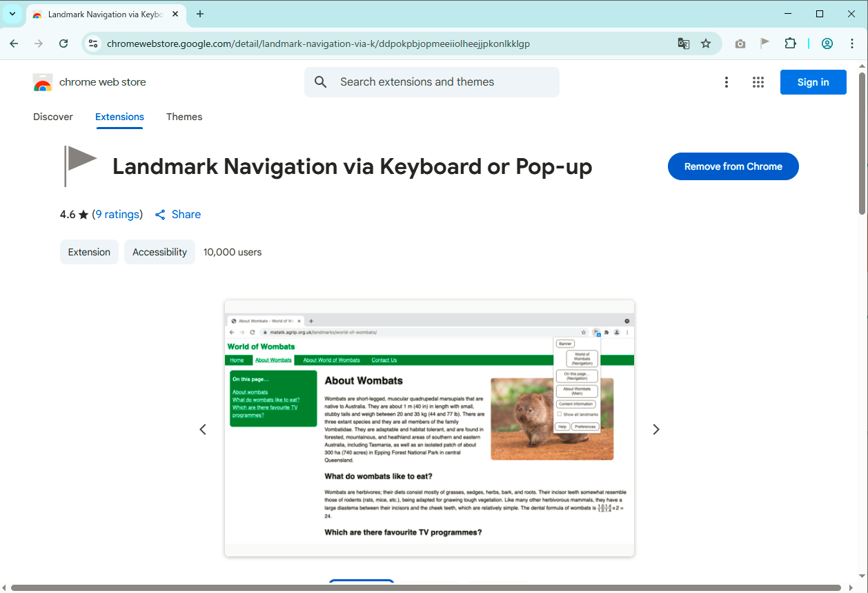
Task: Open the 9 ratings link
Action: pyautogui.click(x=118, y=214)
